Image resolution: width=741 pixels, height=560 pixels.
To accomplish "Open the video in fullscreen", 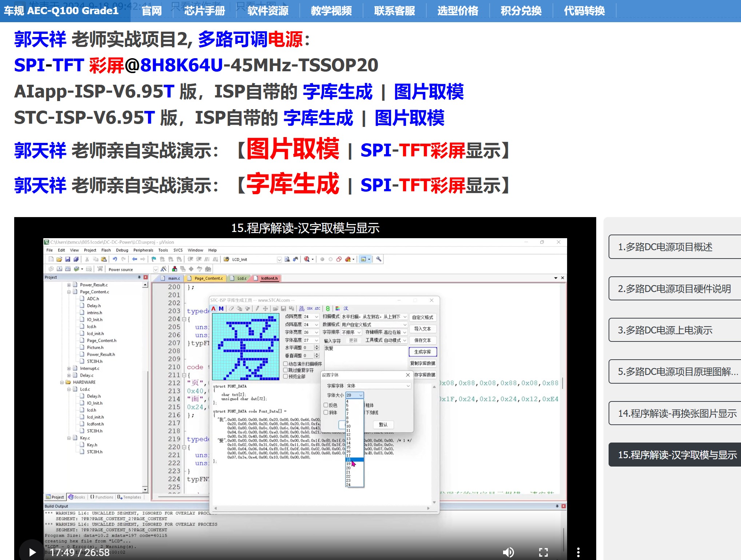I will [x=543, y=552].
